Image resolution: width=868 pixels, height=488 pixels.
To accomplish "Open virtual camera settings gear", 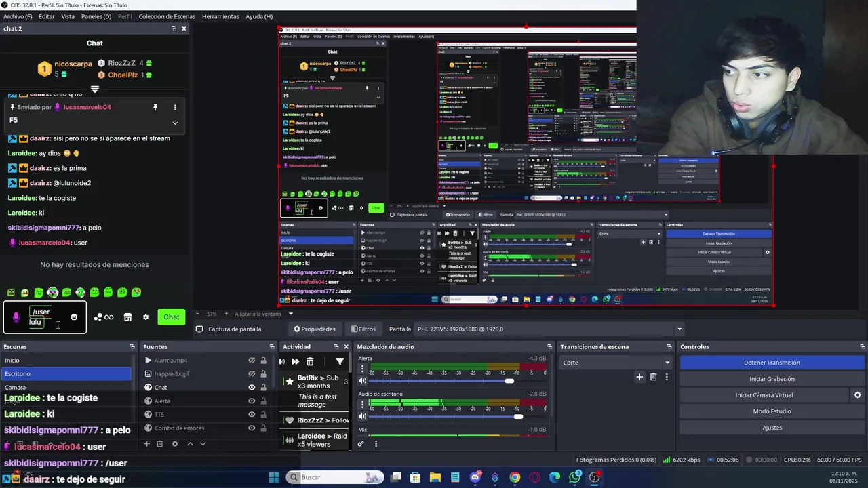I will coord(857,395).
